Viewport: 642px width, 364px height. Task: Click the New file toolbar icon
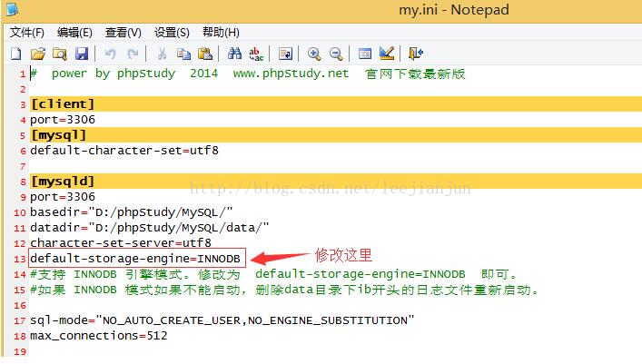(x=15, y=54)
